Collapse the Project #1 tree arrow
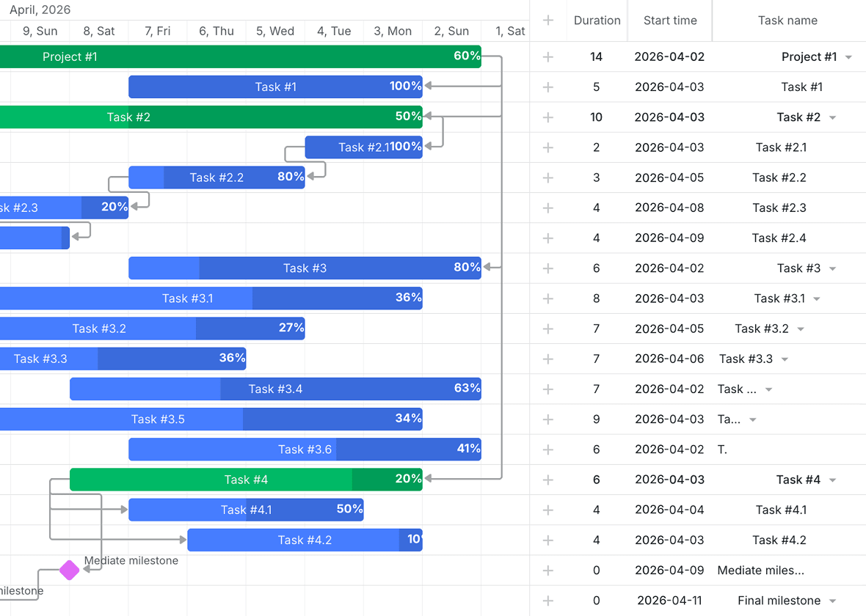The image size is (866, 616). (x=849, y=57)
